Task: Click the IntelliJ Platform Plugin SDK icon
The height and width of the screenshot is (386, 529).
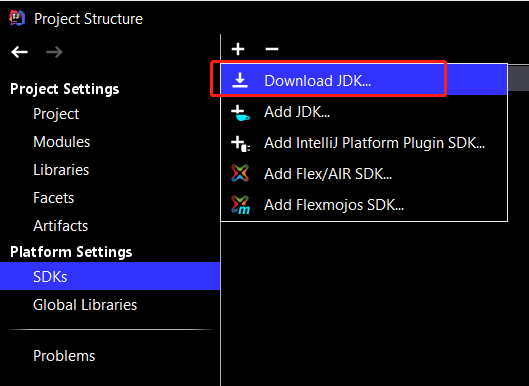Action: pos(240,143)
